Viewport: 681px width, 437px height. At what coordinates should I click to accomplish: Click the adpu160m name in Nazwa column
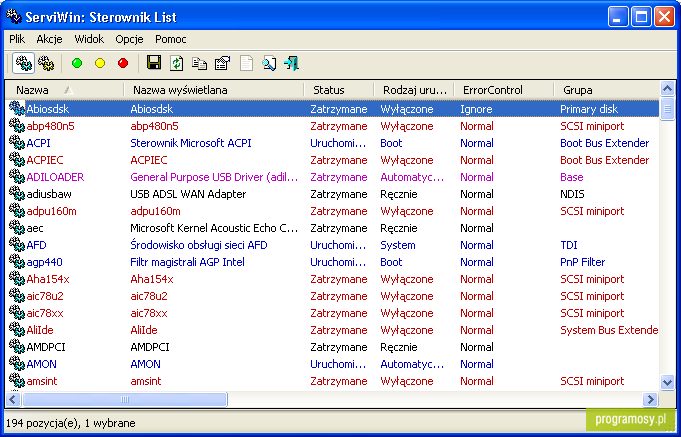coord(51,211)
